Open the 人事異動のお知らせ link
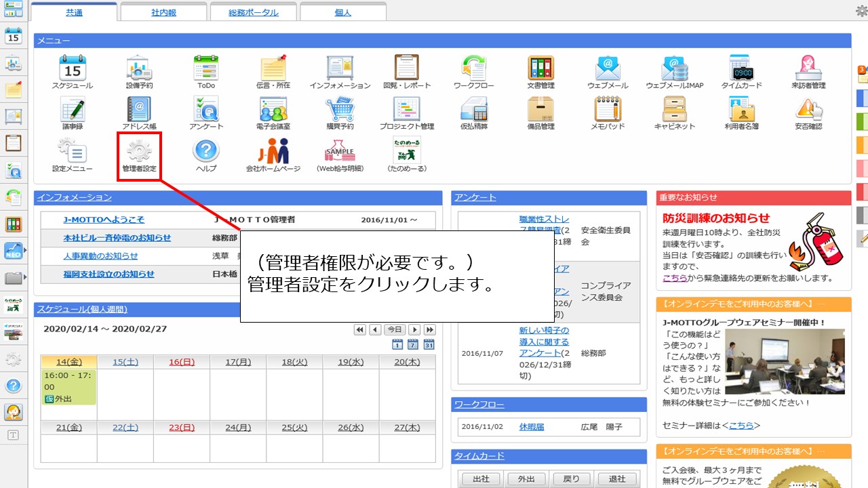 [100, 256]
